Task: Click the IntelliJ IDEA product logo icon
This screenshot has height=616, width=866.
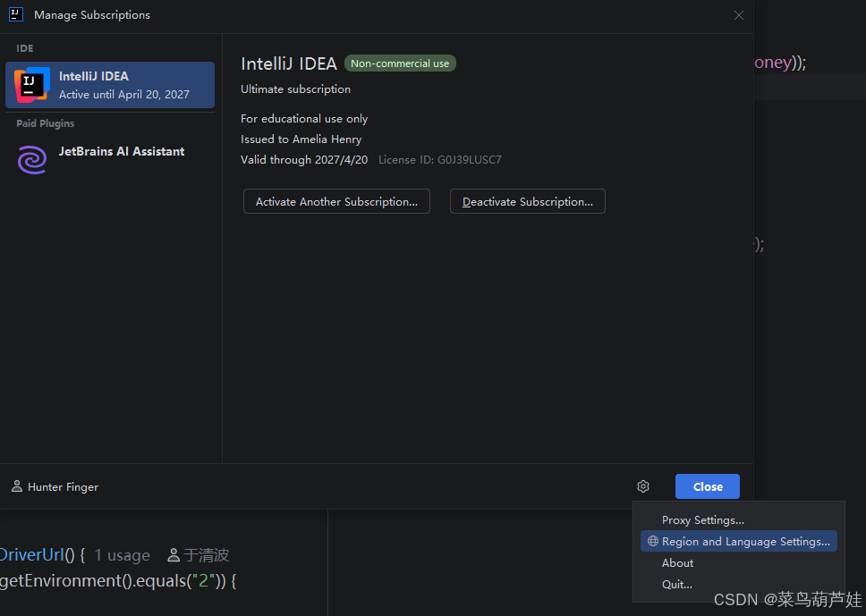Action: (x=32, y=85)
